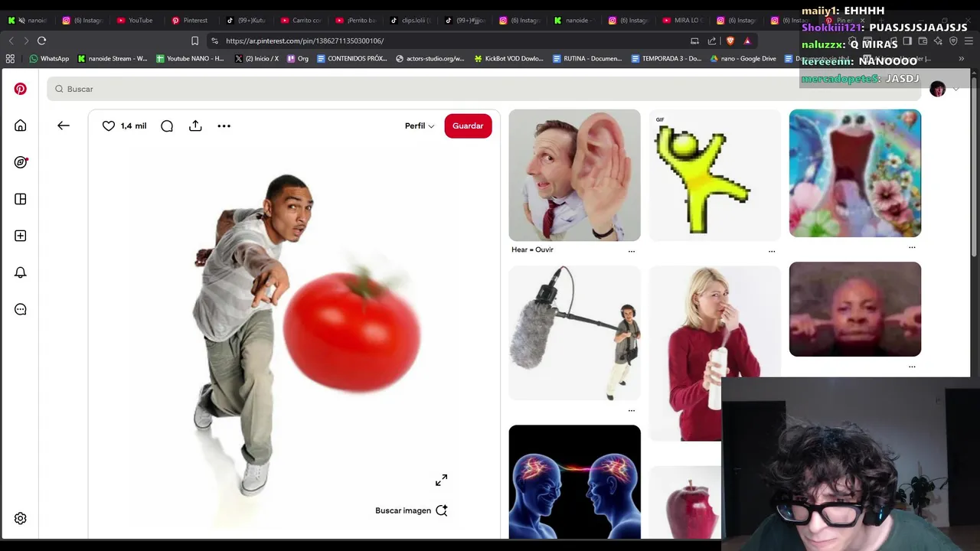
Task: Open options under screaming frog pin
Action: (912, 247)
